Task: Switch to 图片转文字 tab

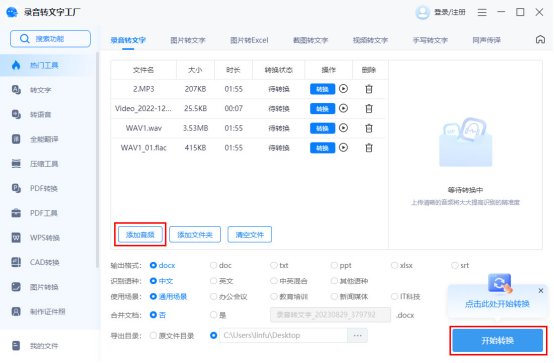Action: [188, 40]
